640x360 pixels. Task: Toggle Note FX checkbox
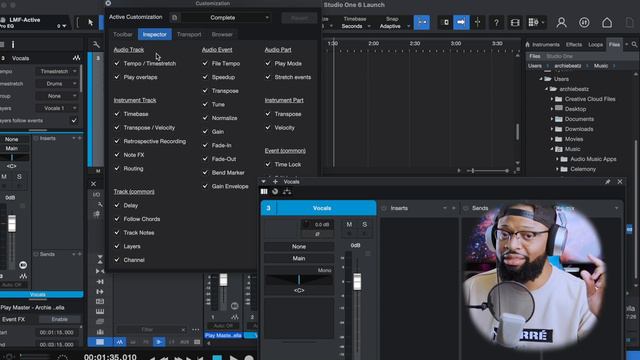pos(117,155)
